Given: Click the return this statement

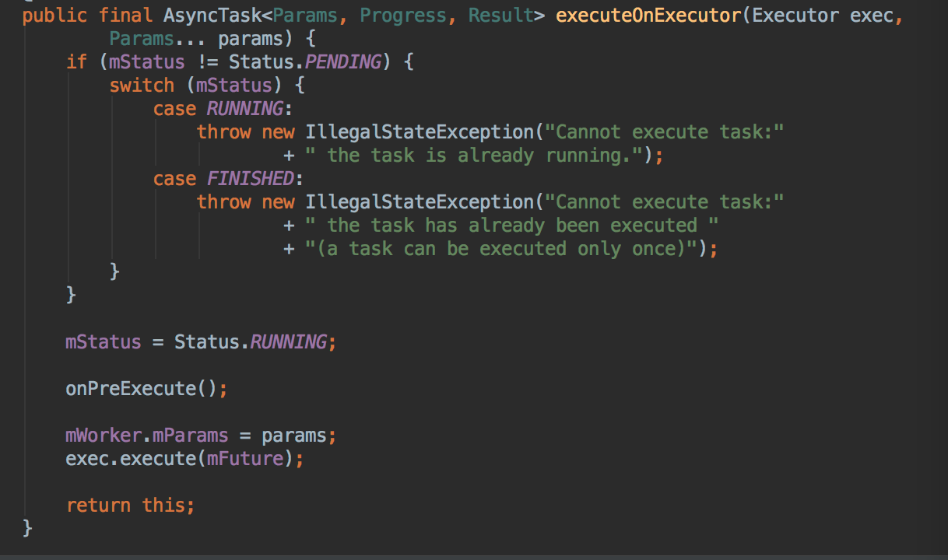Looking at the screenshot, I should (130, 505).
